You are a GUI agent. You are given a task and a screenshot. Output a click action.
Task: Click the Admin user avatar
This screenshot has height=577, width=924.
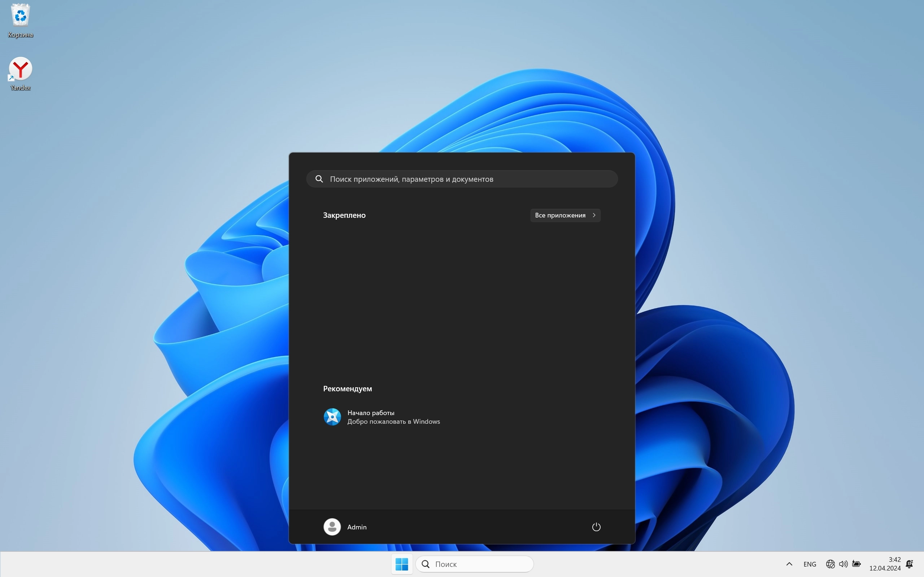point(332,527)
